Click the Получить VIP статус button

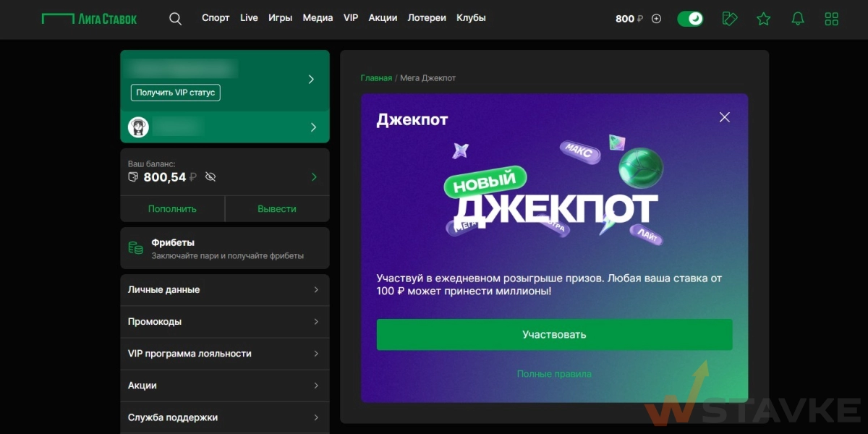pyautogui.click(x=176, y=93)
